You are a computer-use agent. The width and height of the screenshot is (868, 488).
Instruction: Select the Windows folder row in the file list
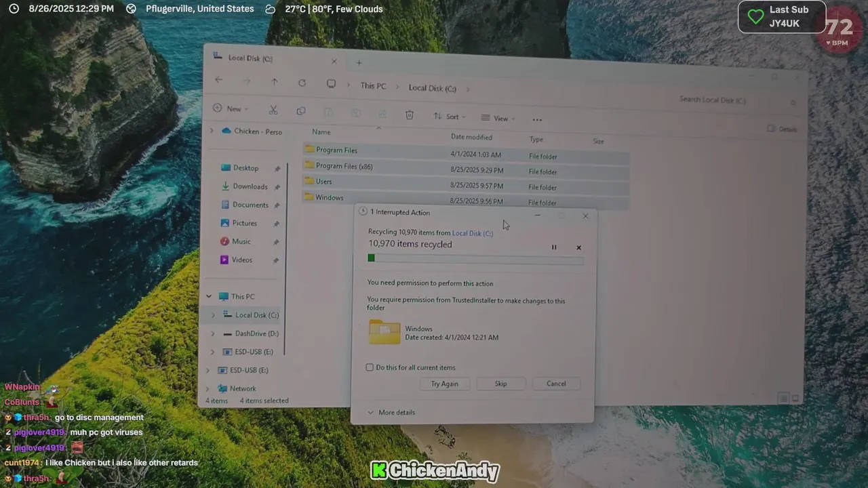point(466,199)
